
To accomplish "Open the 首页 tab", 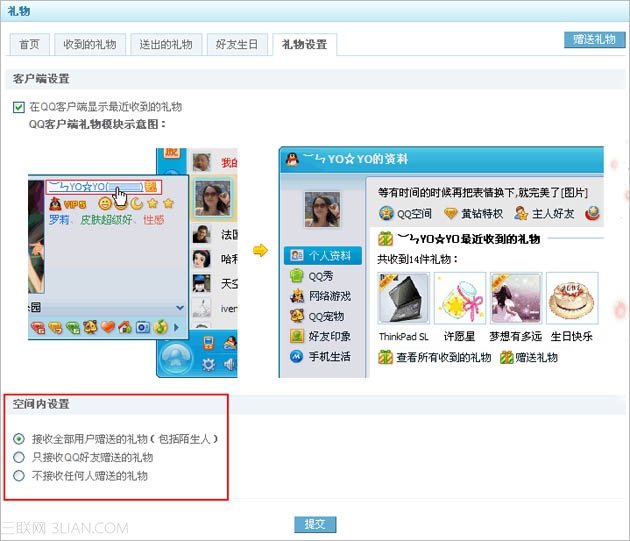I will coord(29,44).
